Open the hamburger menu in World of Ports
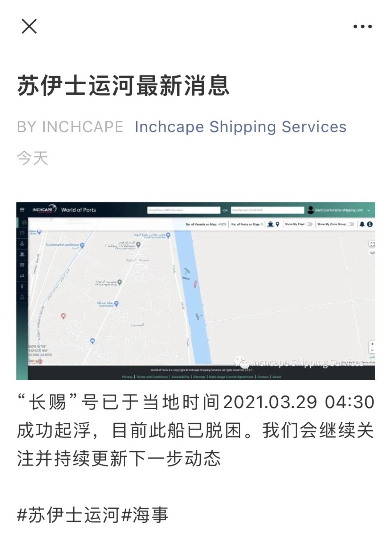The image size is (392, 550). pos(22,210)
